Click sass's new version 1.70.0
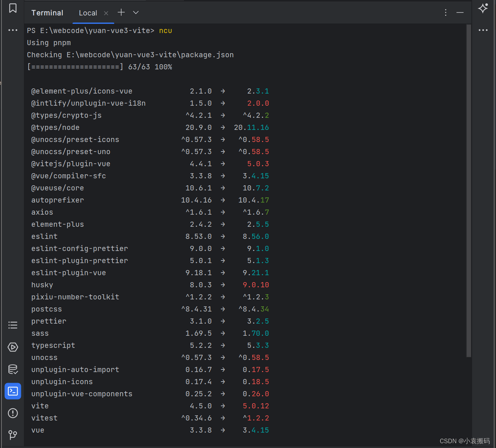Viewport: 496px width, 448px height. click(256, 333)
